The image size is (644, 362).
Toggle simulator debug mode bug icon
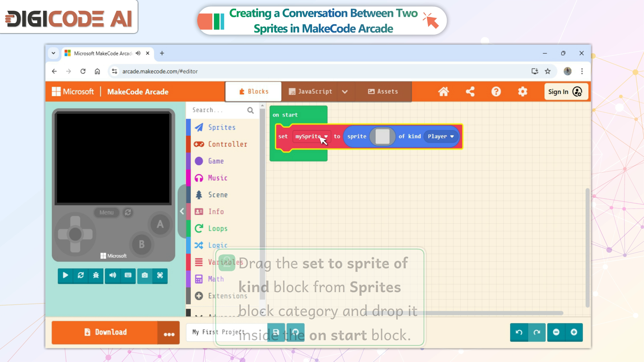pos(96,275)
